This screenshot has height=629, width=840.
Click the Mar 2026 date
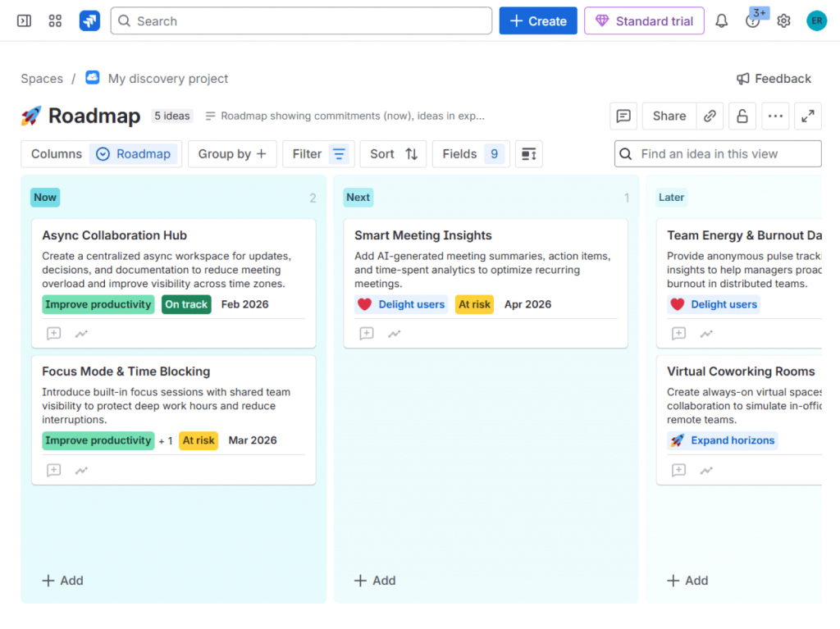click(253, 440)
